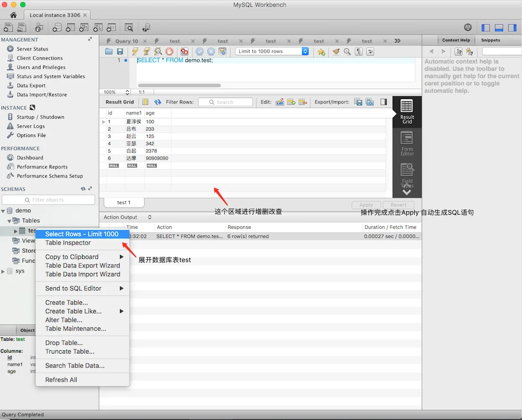The width and height of the screenshot is (522, 420).
Task: Click the Apply button
Action: [366, 205]
